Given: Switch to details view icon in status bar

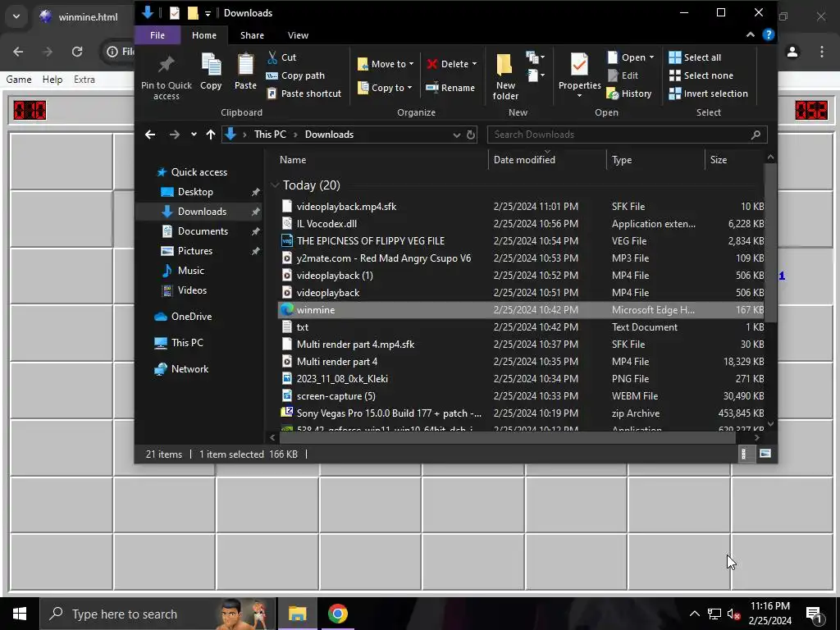Looking at the screenshot, I should coord(744,454).
